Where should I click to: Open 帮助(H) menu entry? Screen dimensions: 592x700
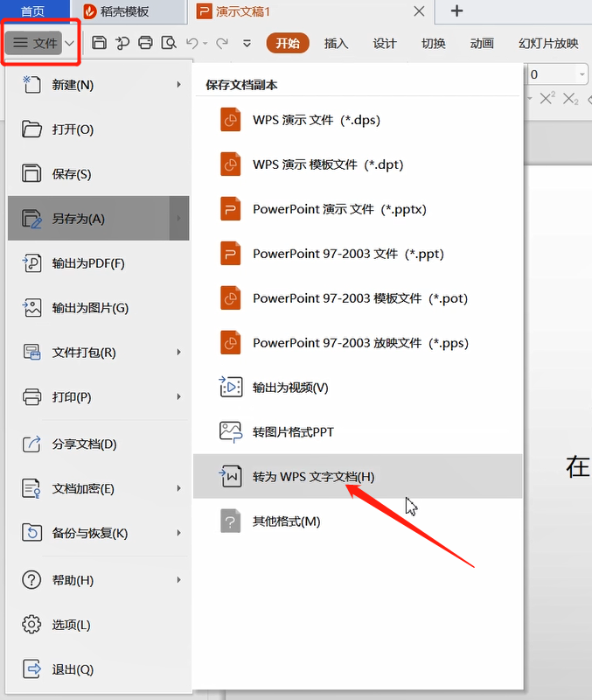click(x=99, y=580)
